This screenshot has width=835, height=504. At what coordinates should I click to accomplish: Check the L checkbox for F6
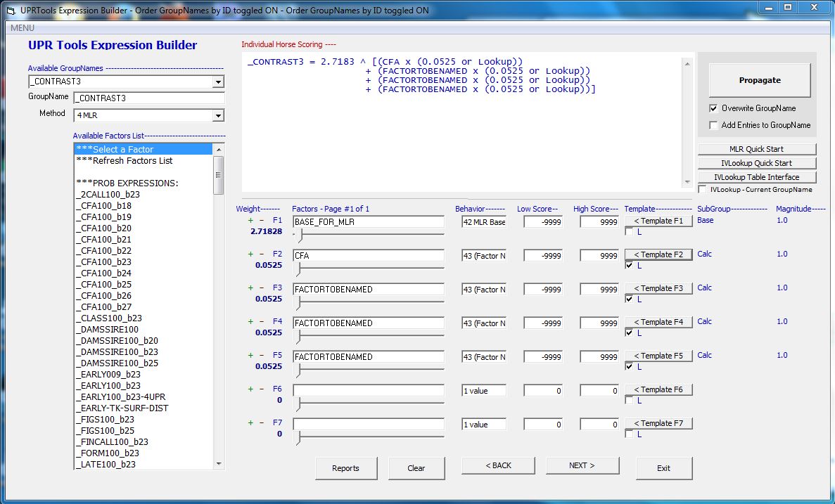629,400
